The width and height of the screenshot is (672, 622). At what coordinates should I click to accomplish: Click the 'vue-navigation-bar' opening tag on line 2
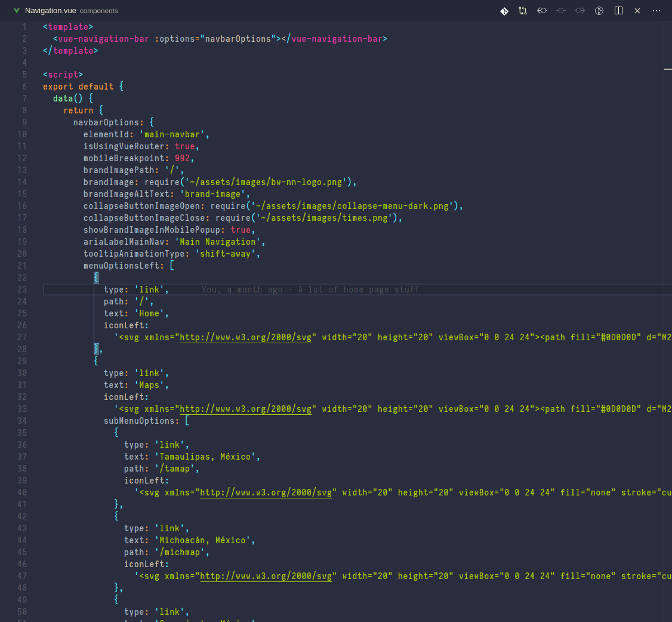click(103, 39)
